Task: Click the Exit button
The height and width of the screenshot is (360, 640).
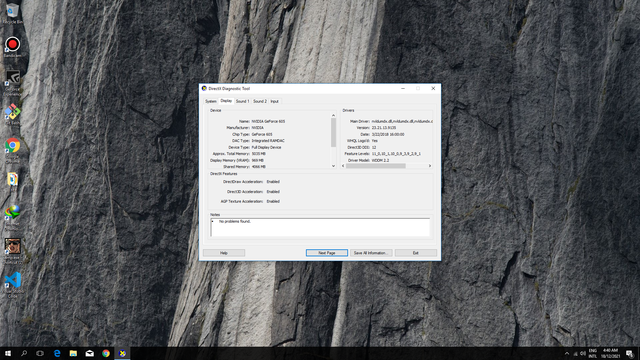Action: point(416,253)
